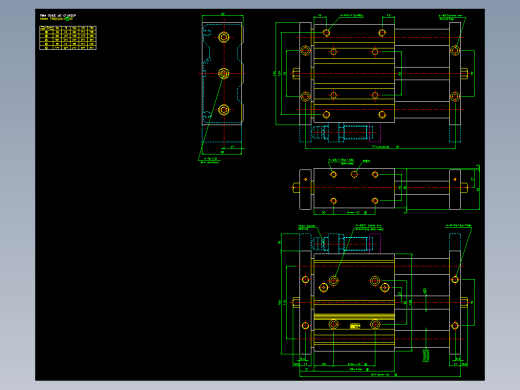This screenshot has height=390, width=520.
Task: Select the middle hole of three in the narrow middle view
Action: (x=354, y=174)
